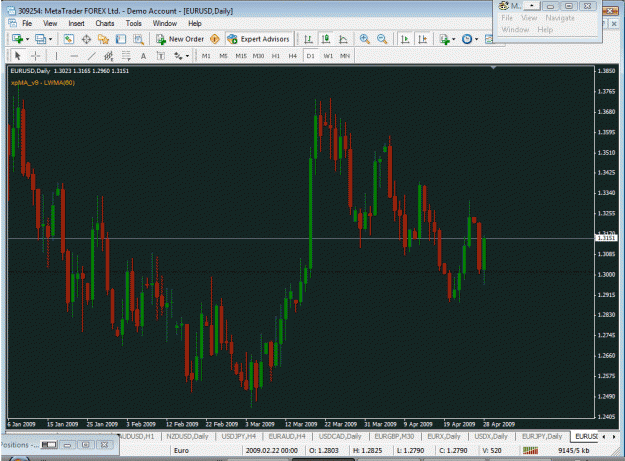Toggle the Expert Advisors button

pyautogui.click(x=258, y=39)
